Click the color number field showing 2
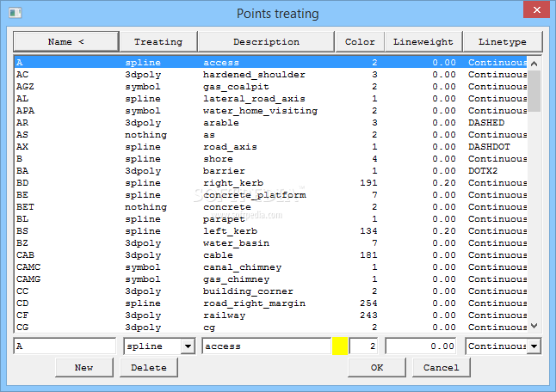Viewport: 556px width, 392px height. pyautogui.click(x=363, y=346)
